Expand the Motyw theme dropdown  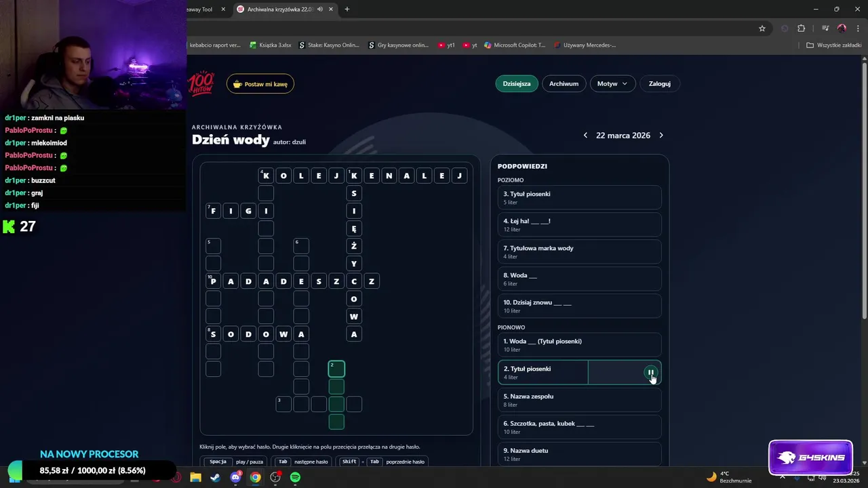pos(612,83)
